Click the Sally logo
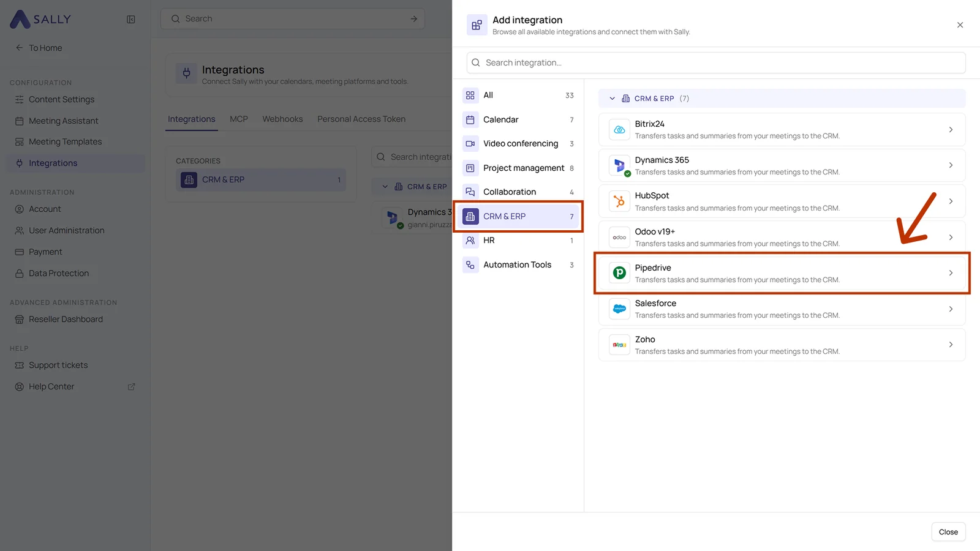Image resolution: width=980 pixels, height=551 pixels. (x=40, y=19)
